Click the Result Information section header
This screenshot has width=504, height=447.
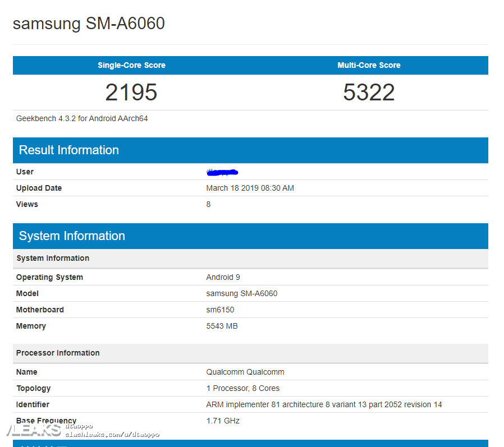[x=69, y=150]
